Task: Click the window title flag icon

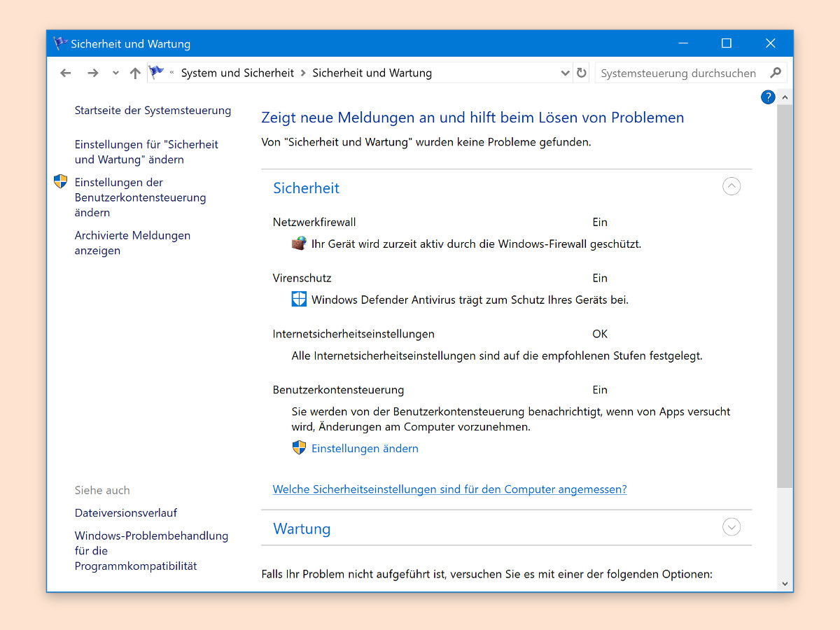Action: pos(61,43)
